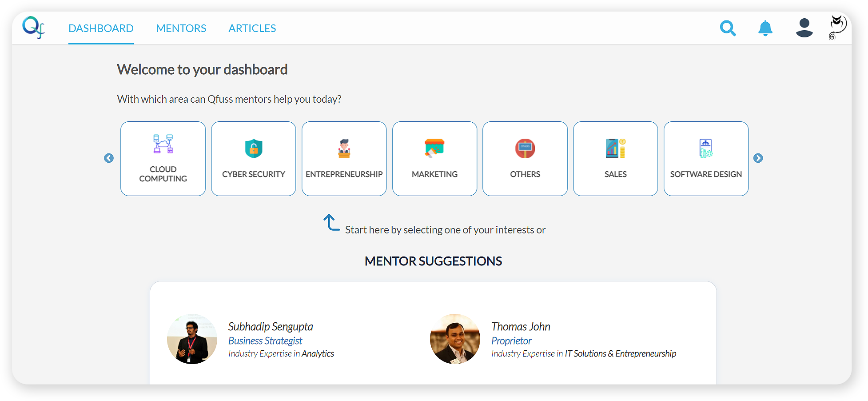Open Thomas John's profile photo
The image size is (868, 401).
pos(455,339)
